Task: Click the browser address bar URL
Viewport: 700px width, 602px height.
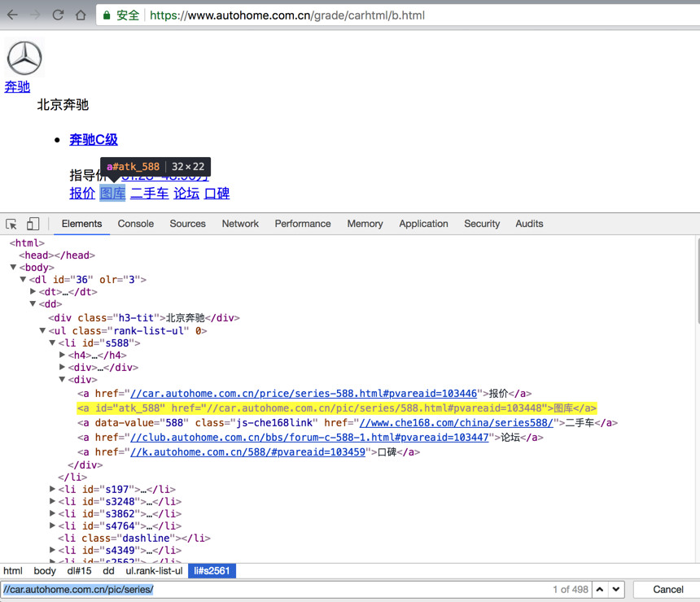Action: [287, 15]
